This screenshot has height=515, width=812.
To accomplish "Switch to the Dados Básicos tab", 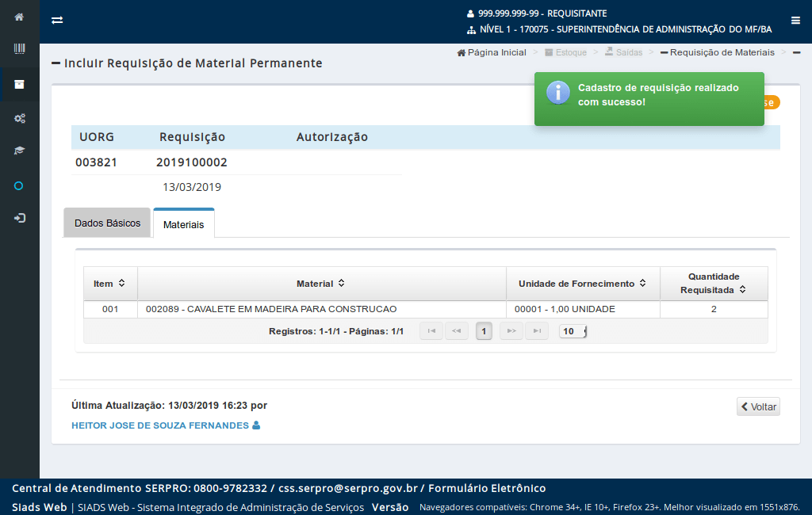I will pos(107,223).
